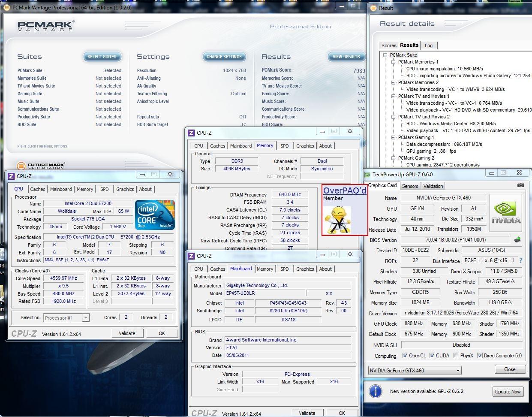Click the PCMark Vantage logo
532x417 pixels.
tap(46, 26)
